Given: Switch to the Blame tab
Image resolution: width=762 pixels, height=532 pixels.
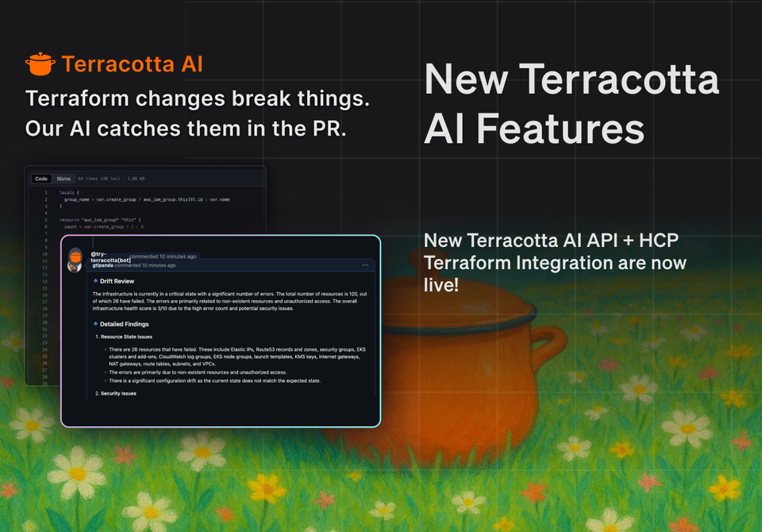Looking at the screenshot, I should pos(63,179).
